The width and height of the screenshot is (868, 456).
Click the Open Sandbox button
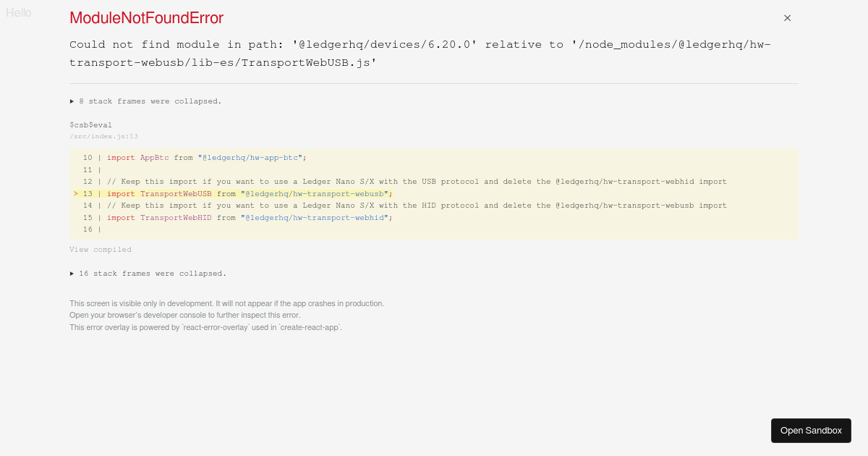coord(811,430)
